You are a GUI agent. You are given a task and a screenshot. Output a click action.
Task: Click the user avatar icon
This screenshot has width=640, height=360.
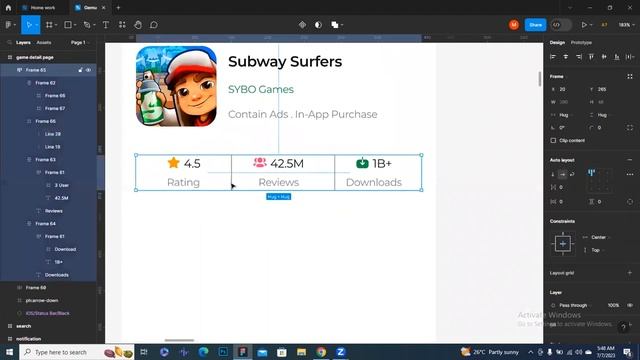(x=514, y=25)
